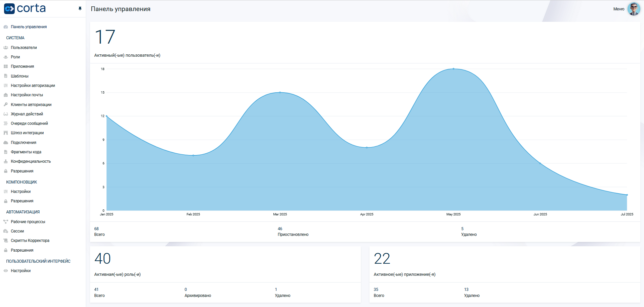Open the Меню dropdown
The image size is (644, 307).
point(618,9)
